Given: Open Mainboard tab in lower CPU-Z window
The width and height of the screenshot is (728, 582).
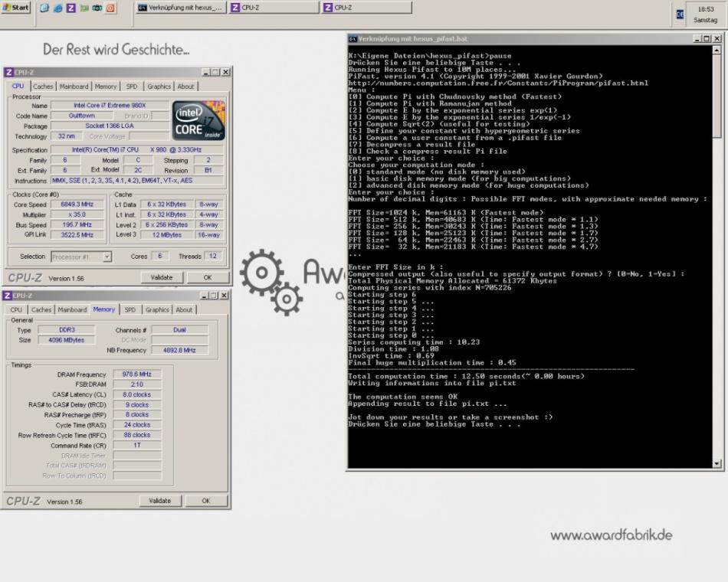Looking at the screenshot, I should [72, 309].
